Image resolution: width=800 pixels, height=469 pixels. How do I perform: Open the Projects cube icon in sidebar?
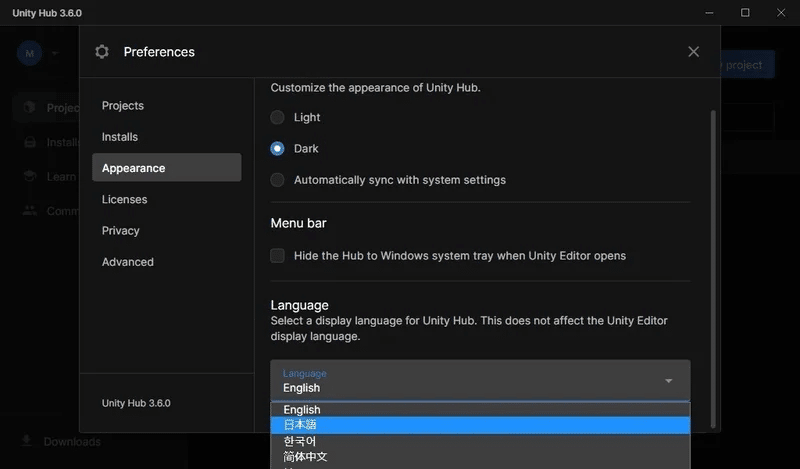coord(30,107)
